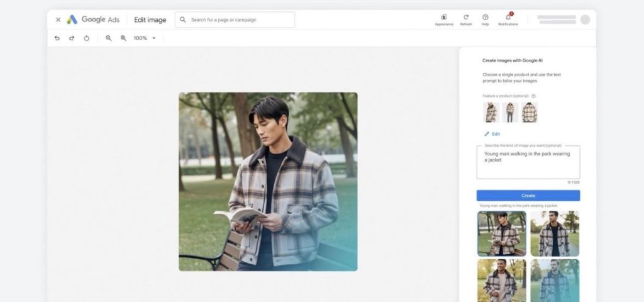This screenshot has height=302, width=644.
Task: Zoom out with the magnifier minus icon
Action: (109, 38)
